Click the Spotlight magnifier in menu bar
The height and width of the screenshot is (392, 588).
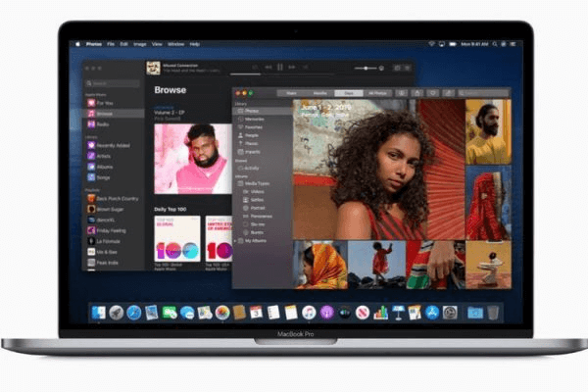(495, 44)
